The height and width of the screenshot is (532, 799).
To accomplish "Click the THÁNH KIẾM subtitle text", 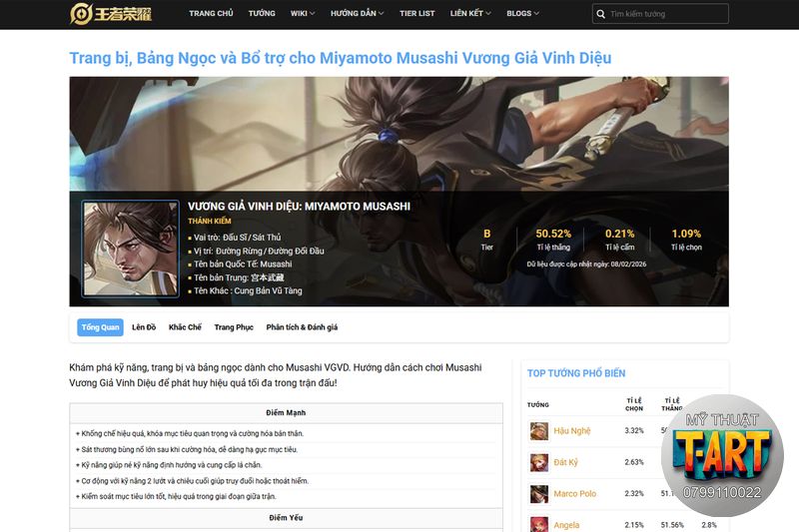I will coord(210,221).
